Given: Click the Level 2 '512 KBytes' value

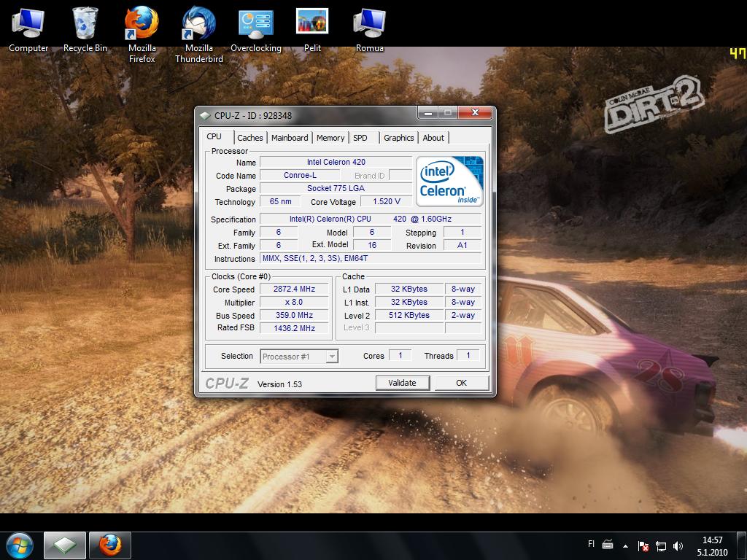Looking at the screenshot, I should (409, 315).
